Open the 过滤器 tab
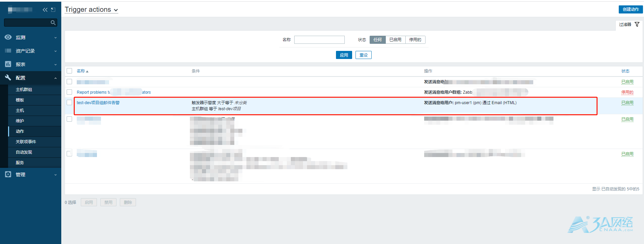Image resolution: width=644 pixels, height=244 pixels. click(629, 24)
